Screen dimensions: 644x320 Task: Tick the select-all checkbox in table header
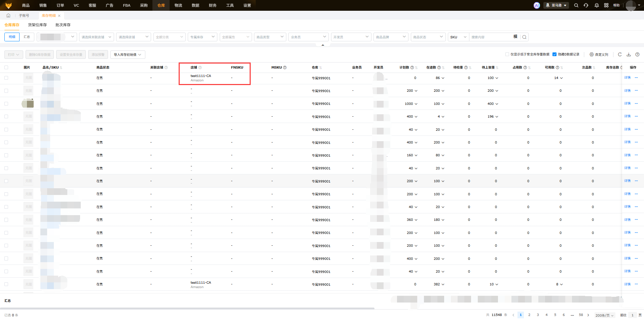(6, 67)
